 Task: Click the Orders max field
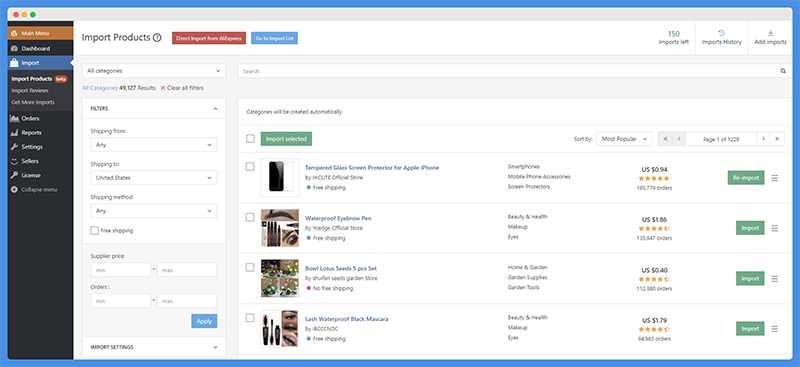point(187,301)
